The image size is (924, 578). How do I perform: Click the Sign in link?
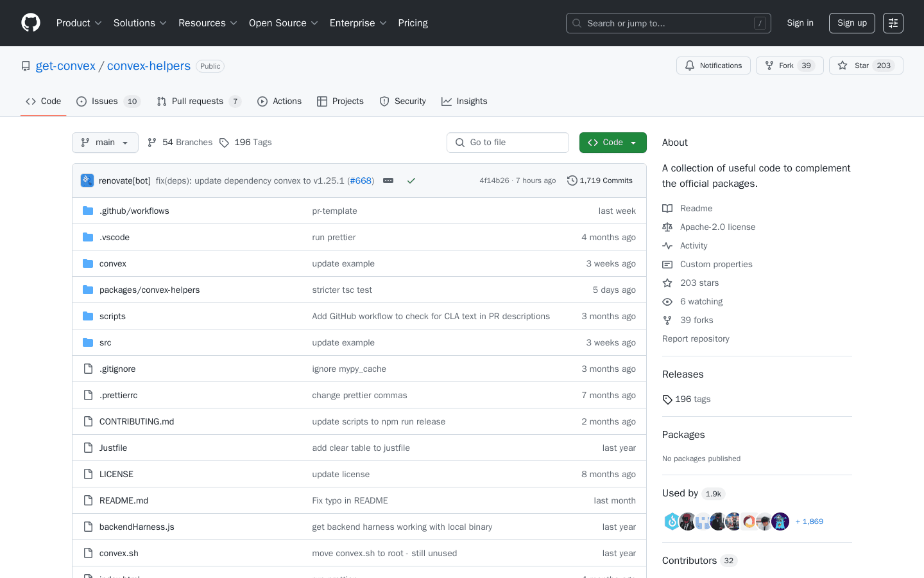pyautogui.click(x=800, y=23)
